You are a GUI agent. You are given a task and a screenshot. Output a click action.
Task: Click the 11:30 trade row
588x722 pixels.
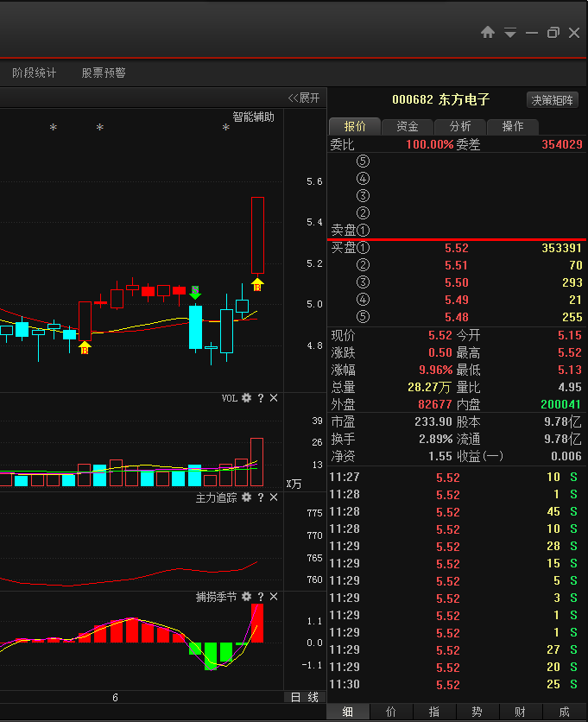point(458,685)
